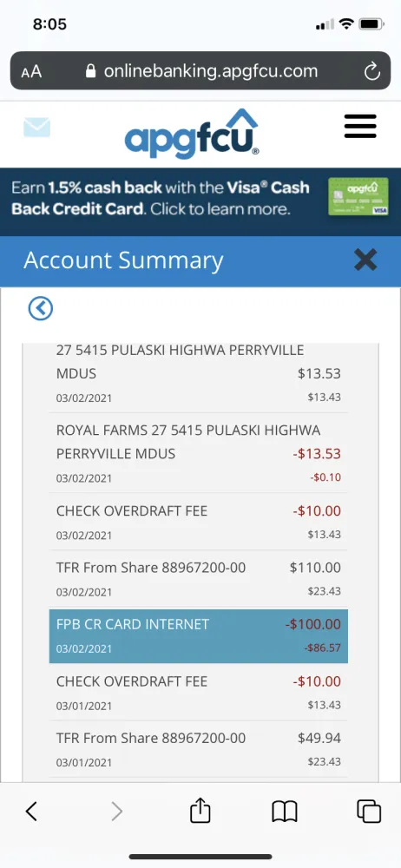
Task: Close the Account Summary panel
Action: [x=365, y=260]
